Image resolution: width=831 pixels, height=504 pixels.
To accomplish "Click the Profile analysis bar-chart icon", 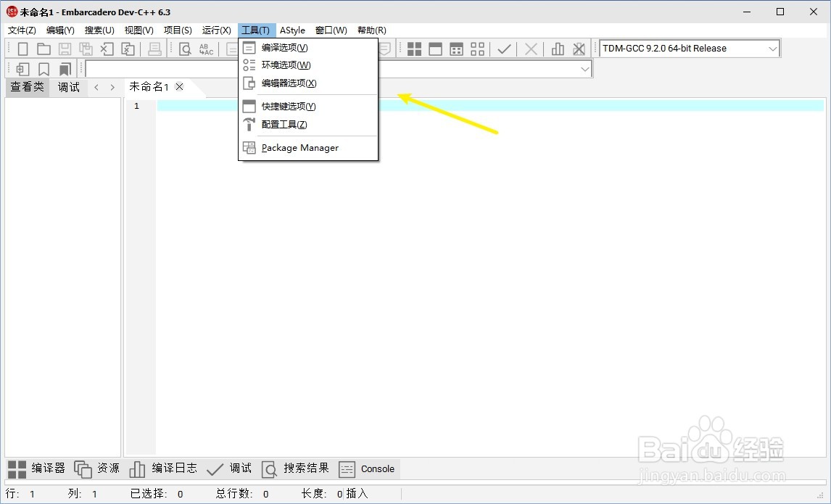I will pos(558,49).
